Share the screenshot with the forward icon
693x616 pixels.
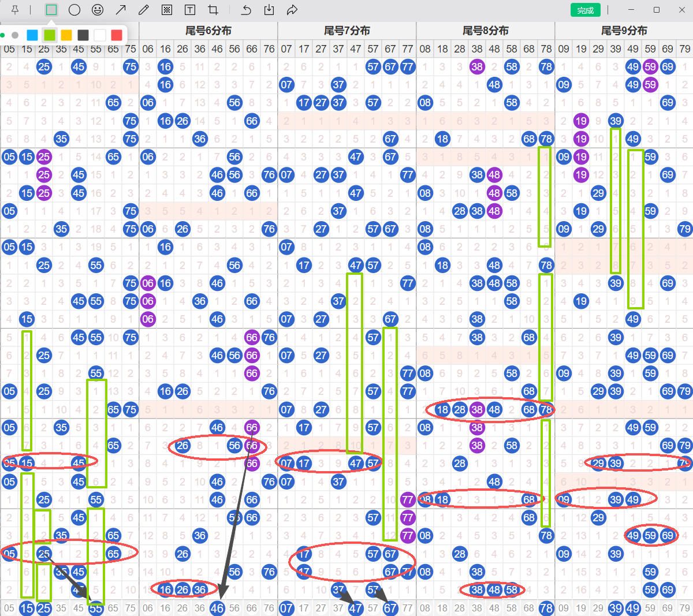point(292,10)
